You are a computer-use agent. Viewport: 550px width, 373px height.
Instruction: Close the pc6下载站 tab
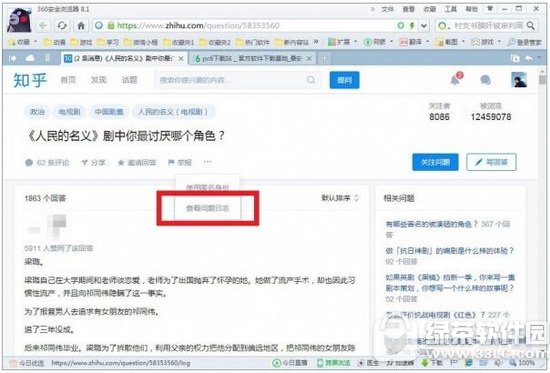pyautogui.click(x=309, y=59)
